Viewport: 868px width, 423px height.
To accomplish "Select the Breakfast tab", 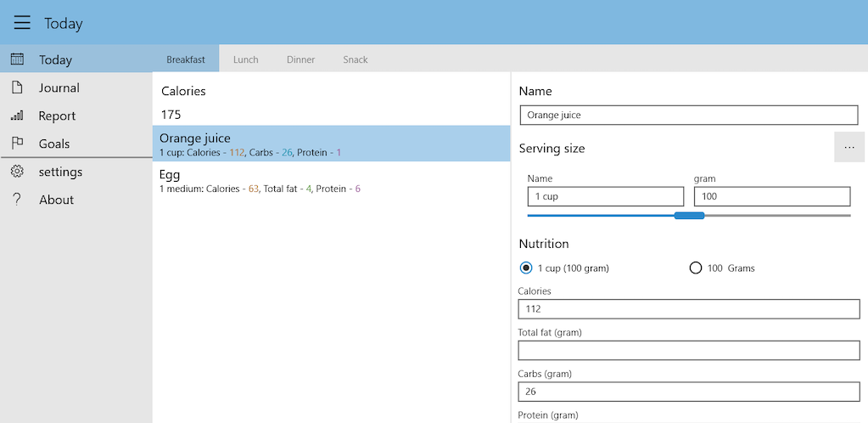I will (x=186, y=59).
